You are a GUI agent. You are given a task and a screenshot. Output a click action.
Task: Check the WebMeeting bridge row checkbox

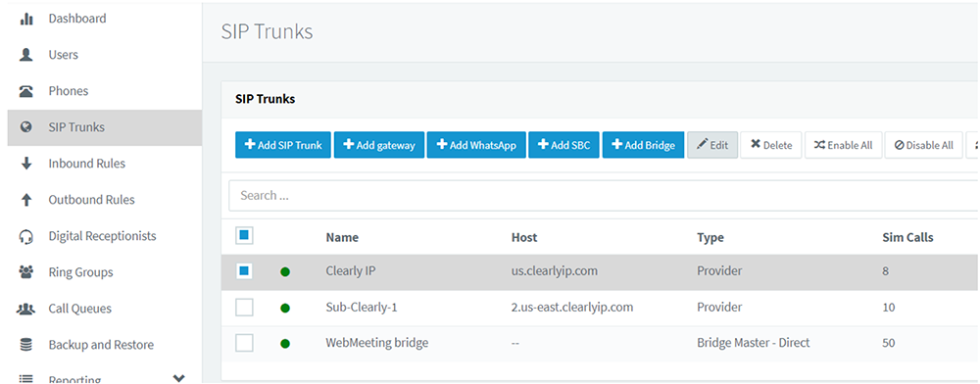244,343
